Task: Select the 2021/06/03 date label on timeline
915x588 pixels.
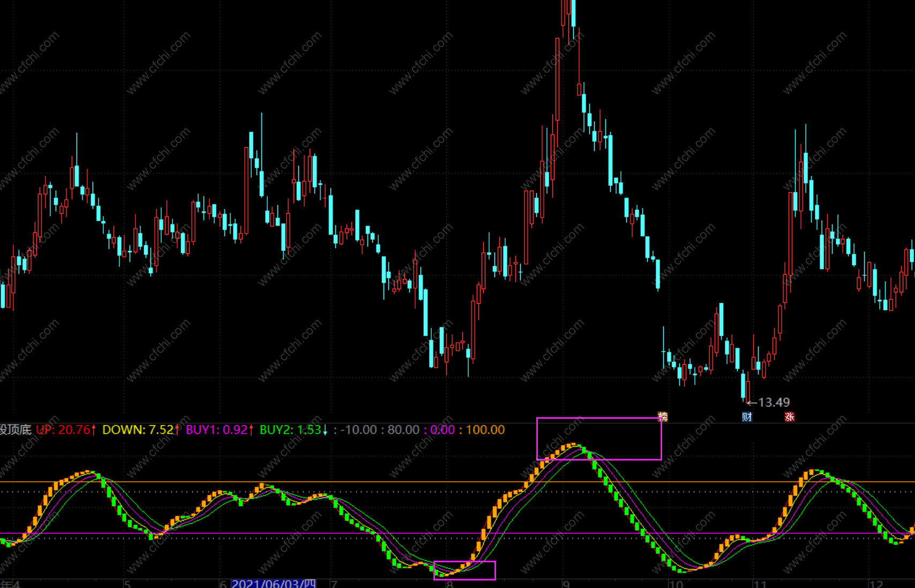Action: click(274, 583)
